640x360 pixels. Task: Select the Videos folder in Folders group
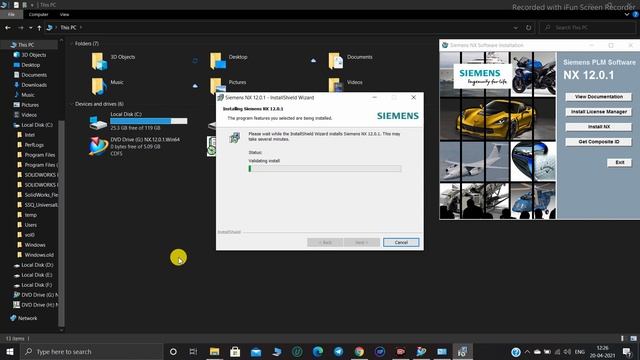(336, 84)
